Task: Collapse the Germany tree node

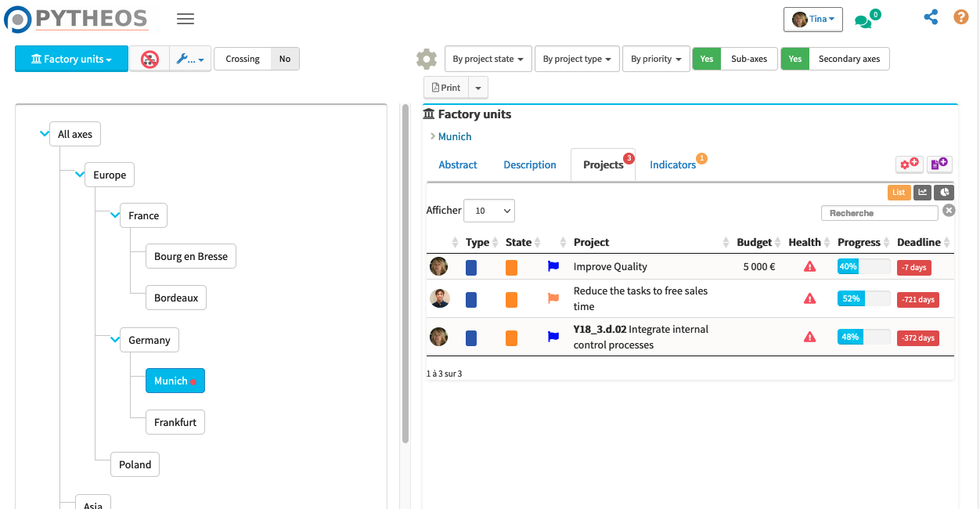Action: (x=114, y=340)
